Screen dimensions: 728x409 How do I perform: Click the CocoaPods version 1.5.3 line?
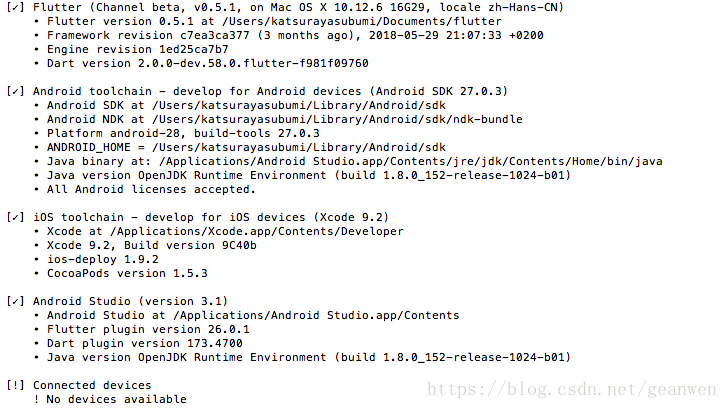(127, 273)
